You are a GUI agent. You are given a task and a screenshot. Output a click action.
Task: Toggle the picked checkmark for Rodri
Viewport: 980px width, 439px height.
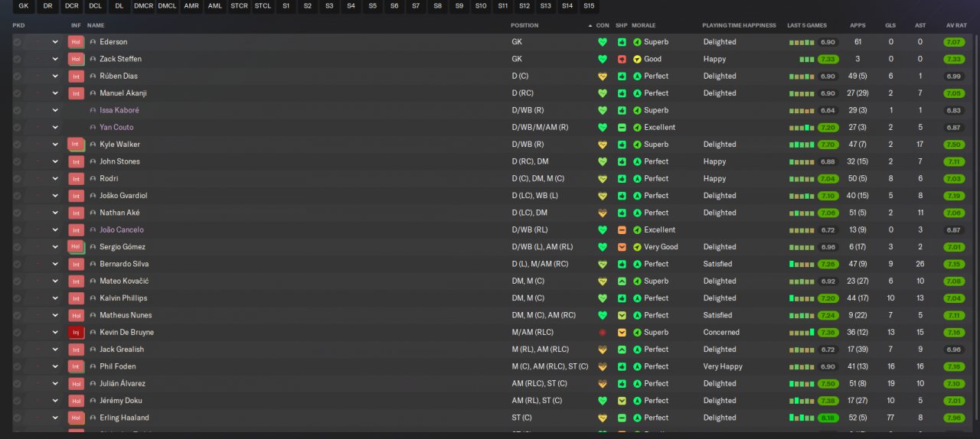17,179
